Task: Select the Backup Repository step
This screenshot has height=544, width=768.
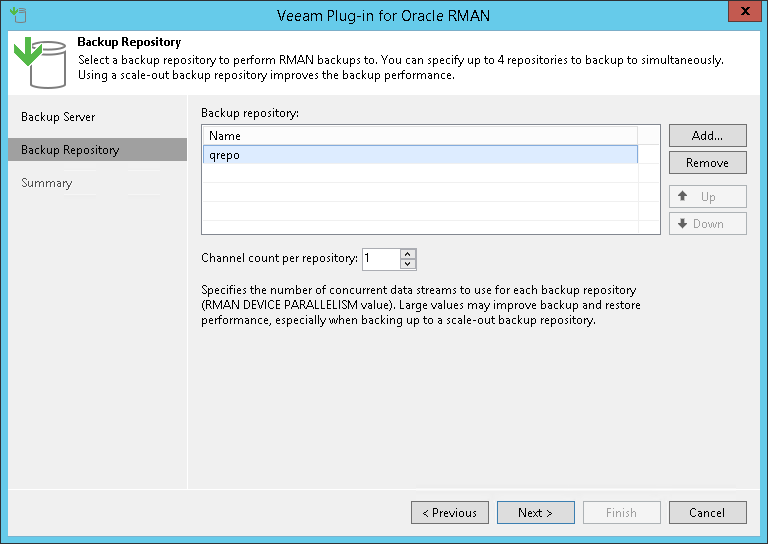Action: tap(97, 150)
